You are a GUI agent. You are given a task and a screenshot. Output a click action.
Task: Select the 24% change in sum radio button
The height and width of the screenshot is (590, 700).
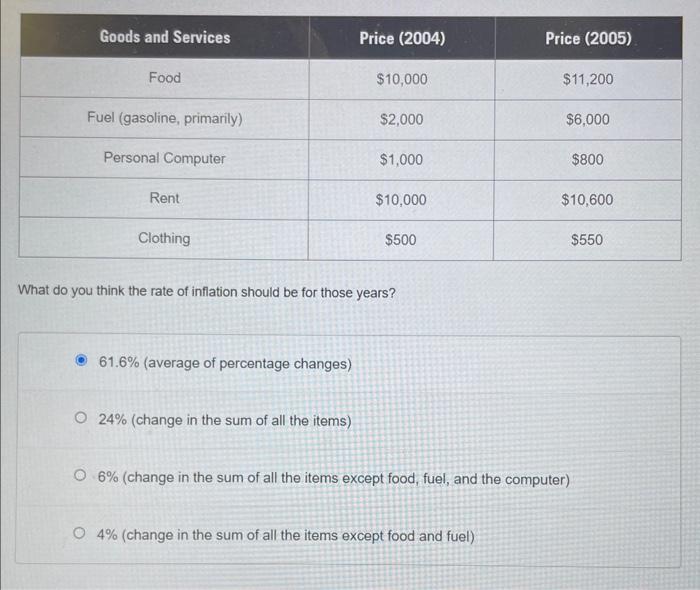[81, 418]
